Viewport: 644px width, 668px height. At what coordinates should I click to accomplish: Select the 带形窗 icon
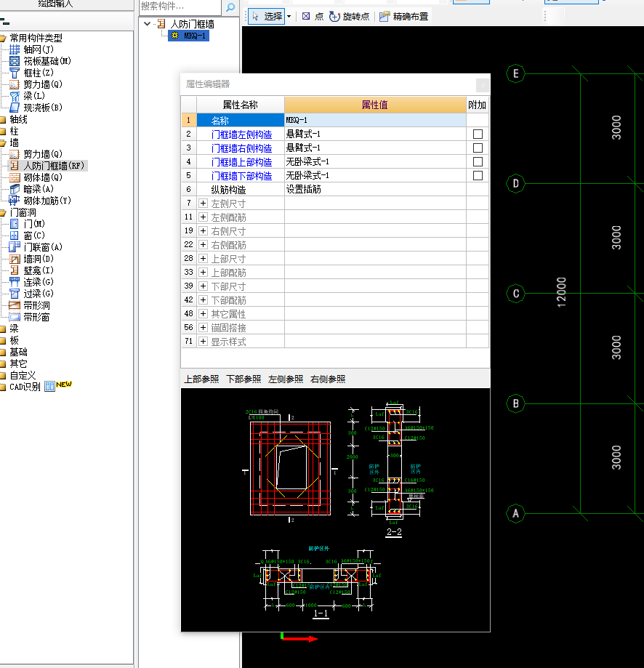(x=15, y=317)
